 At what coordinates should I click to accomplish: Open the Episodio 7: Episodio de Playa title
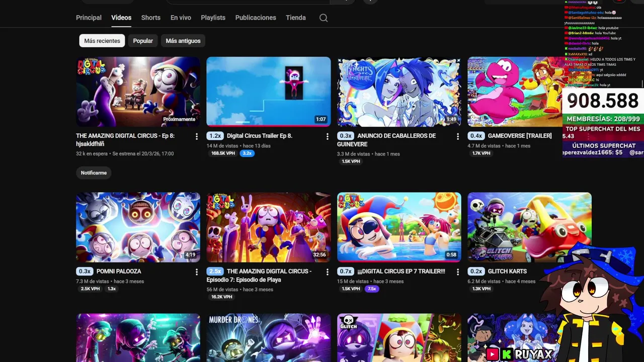(259, 276)
